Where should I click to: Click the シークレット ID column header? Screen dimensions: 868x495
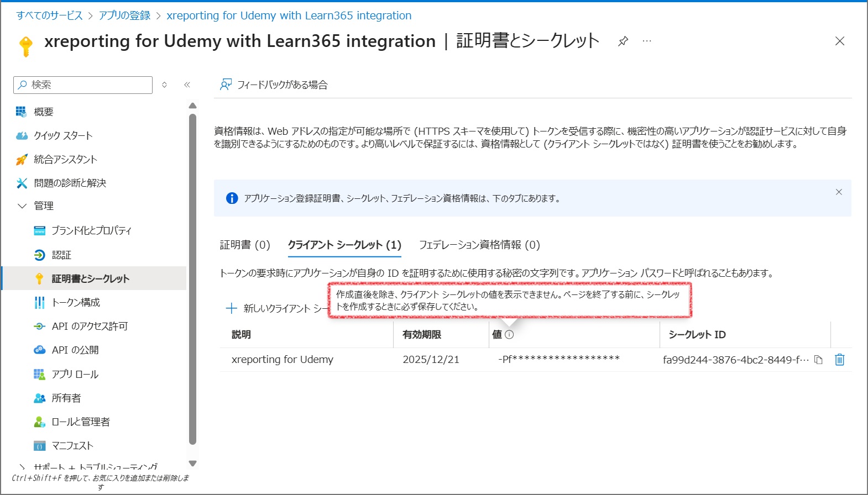697,334
